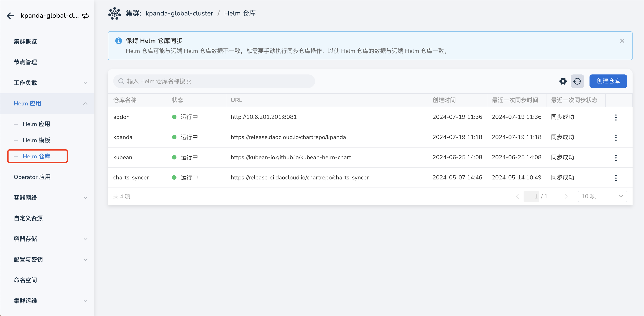Screen dimensions: 644x316
Task: Open more actions for kpanda repository
Action: pos(616,137)
